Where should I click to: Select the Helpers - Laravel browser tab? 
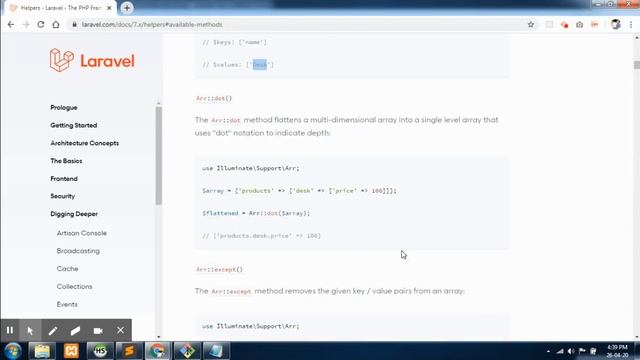(x=61, y=8)
